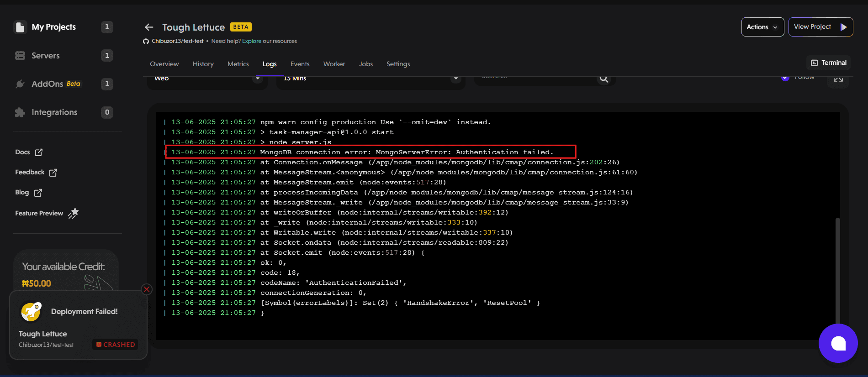Open the Worker tab
The height and width of the screenshot is (377, 868).
(x=334, y=64)
